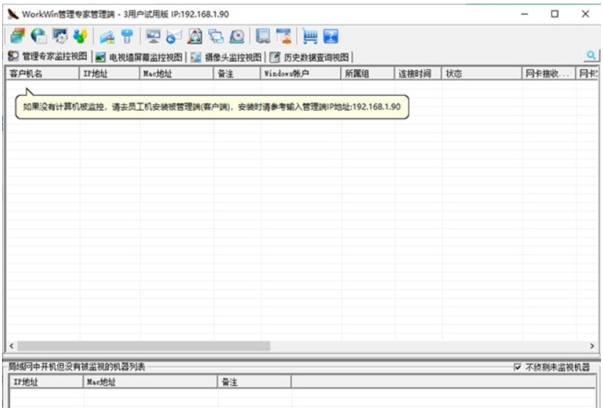
Task: Click IP地址 header in main client table
Action: (x=109, y=73)
